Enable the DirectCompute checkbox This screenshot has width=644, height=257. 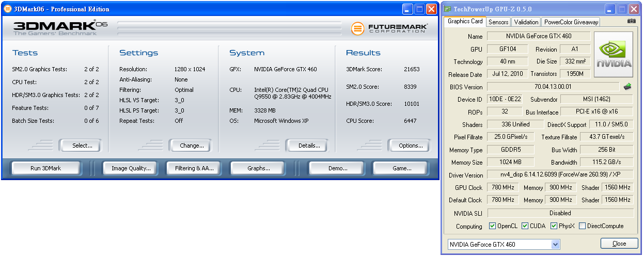(x=583, y=226)
